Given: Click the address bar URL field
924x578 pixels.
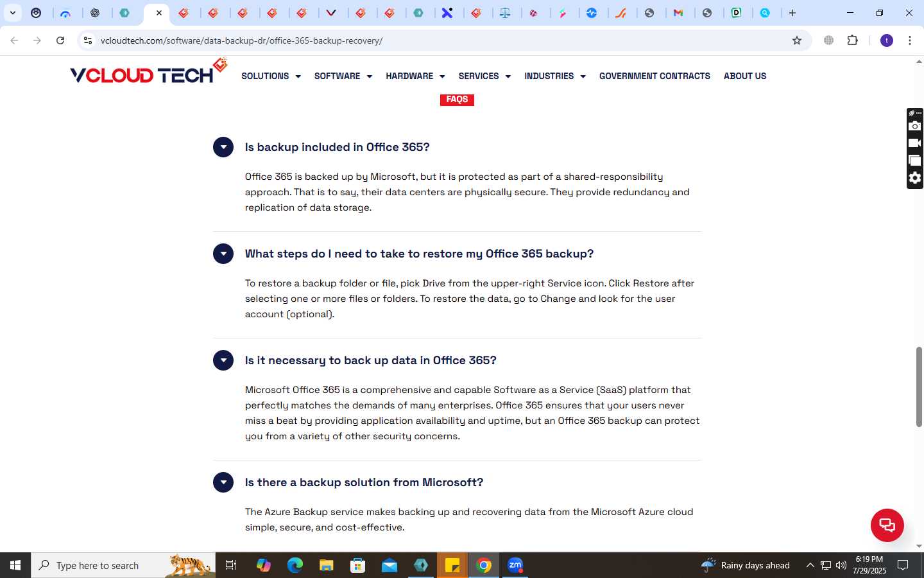Looking at the screenshot, I should coord(443,40).
